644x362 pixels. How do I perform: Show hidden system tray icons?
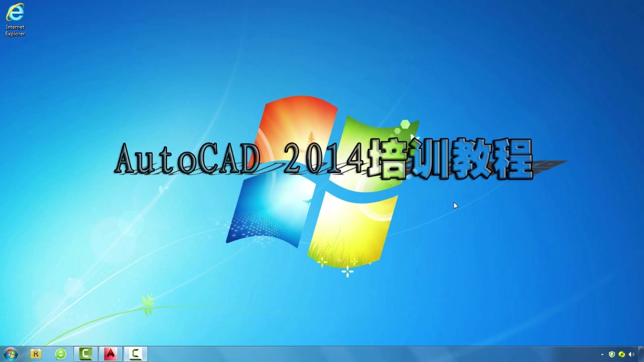[x=602, y=354]
